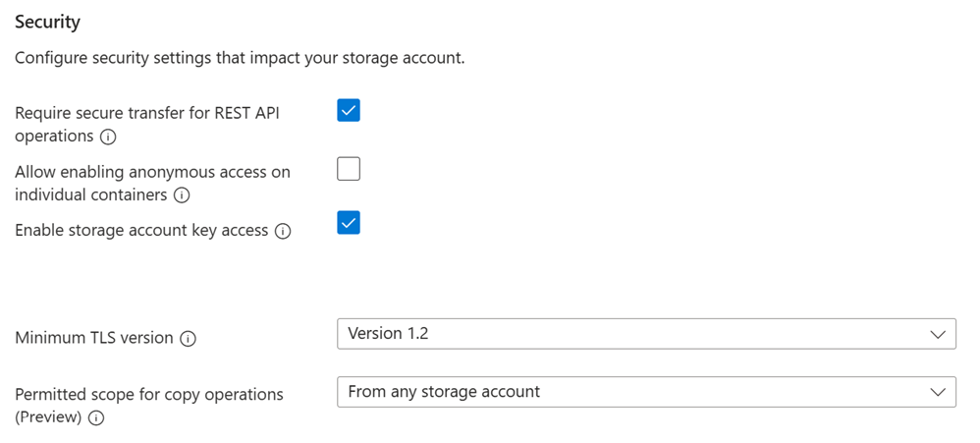Open info tooltip for Require secure transfer
The image size is (980, 443).
coord(108,137)
